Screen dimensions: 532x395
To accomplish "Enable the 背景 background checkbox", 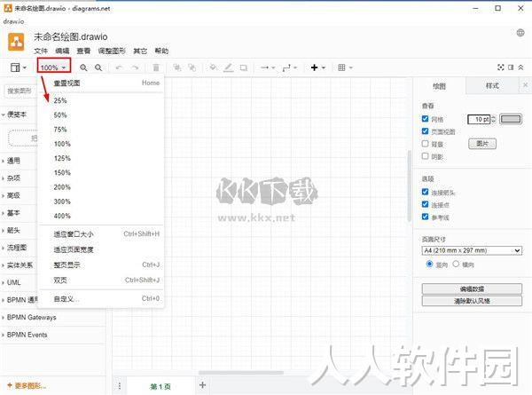I will [425, 144].
